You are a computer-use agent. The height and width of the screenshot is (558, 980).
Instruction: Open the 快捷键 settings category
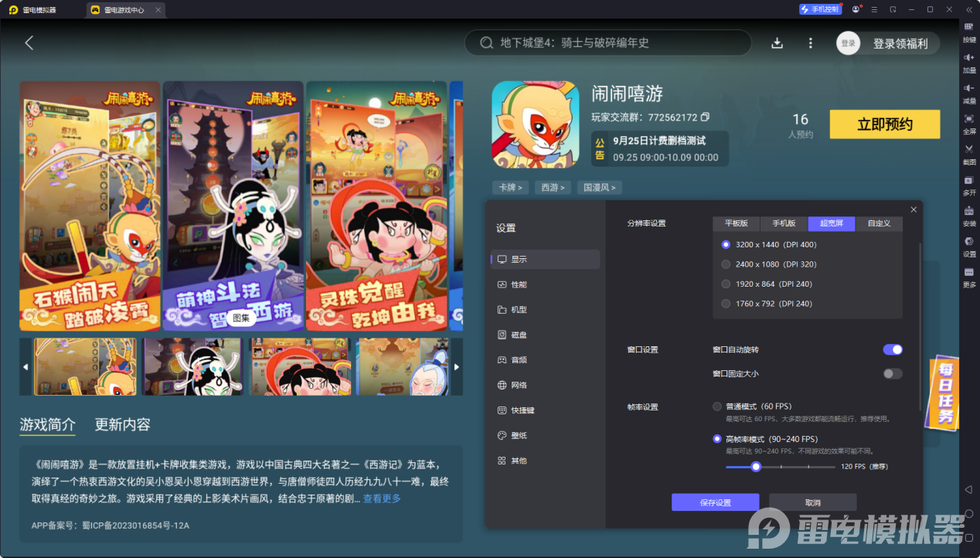click(546, 410)
